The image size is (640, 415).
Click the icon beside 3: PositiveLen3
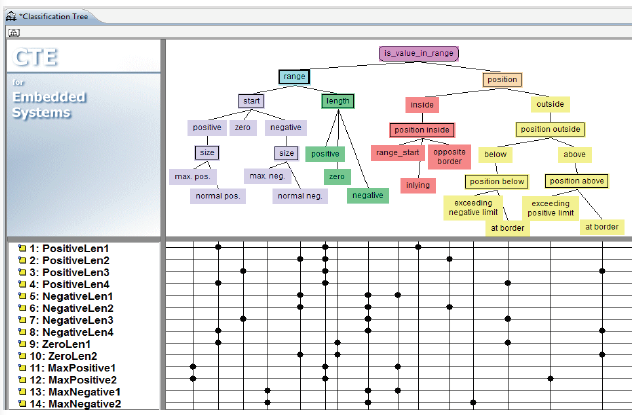coord(22,272)
